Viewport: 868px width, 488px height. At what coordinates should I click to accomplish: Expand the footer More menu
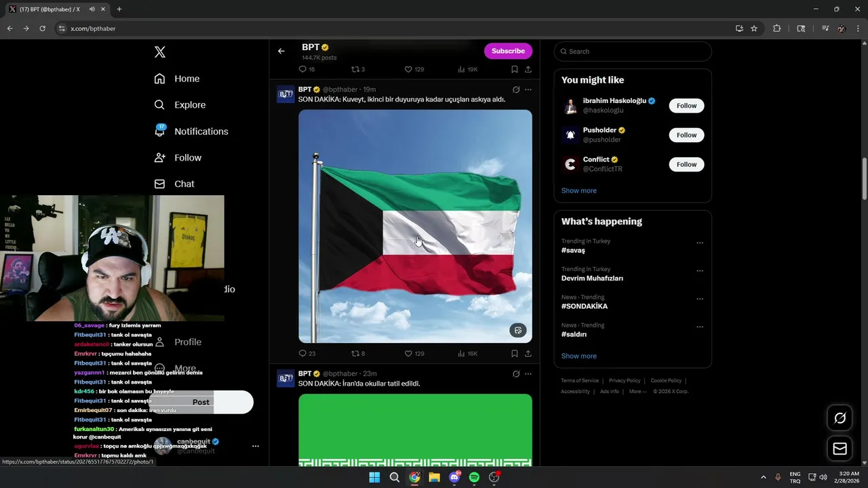coord(637,392)
